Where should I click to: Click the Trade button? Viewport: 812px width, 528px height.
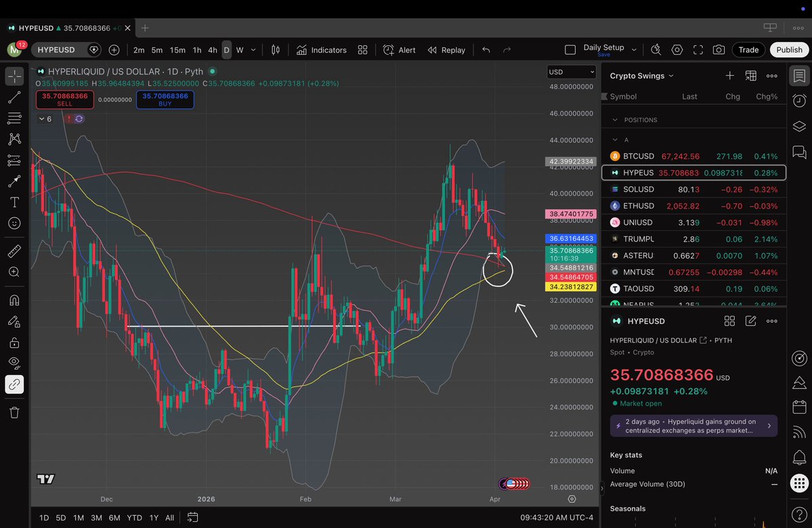748,50
